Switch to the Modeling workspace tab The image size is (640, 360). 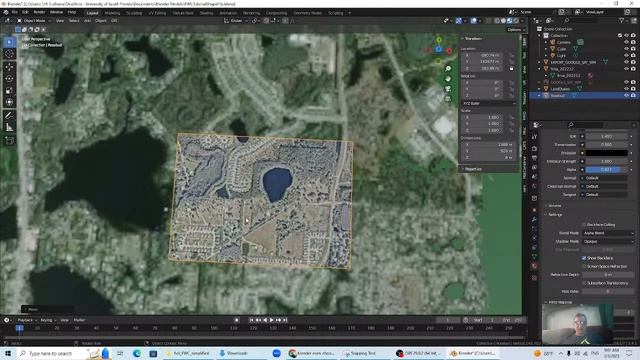[112, 13]
